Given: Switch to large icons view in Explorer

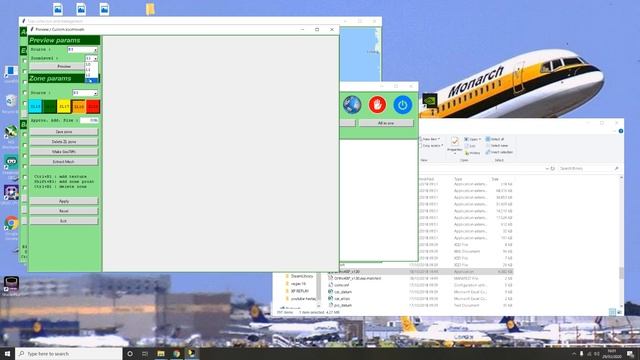Looking at the screenshot, I should tap(619, 312).
